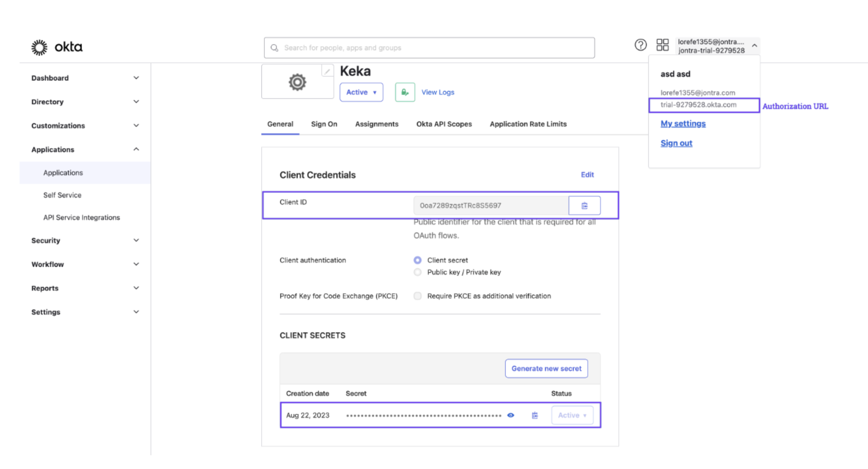Click the gear app logo image
The width and height of the screenshot is (868, 469).
click(297, 82)
